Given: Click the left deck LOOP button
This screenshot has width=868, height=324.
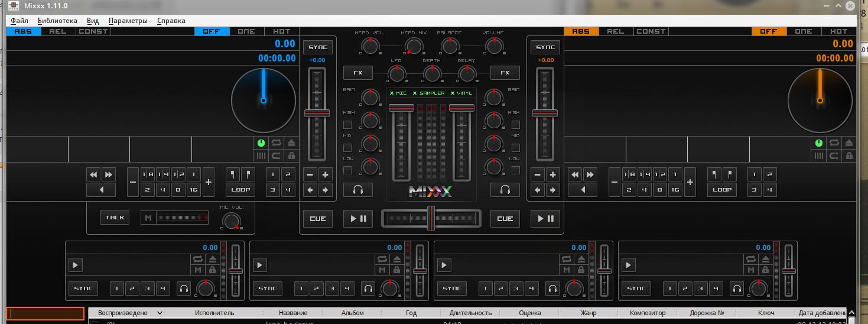Looking at the screenshot, I should point(240,190).
